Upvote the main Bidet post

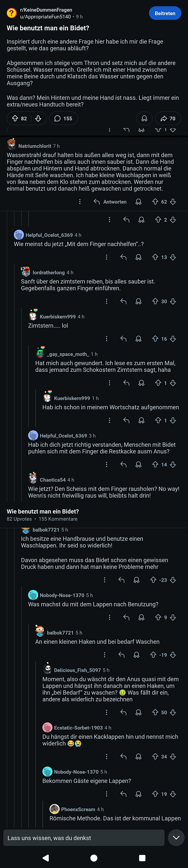15,118
